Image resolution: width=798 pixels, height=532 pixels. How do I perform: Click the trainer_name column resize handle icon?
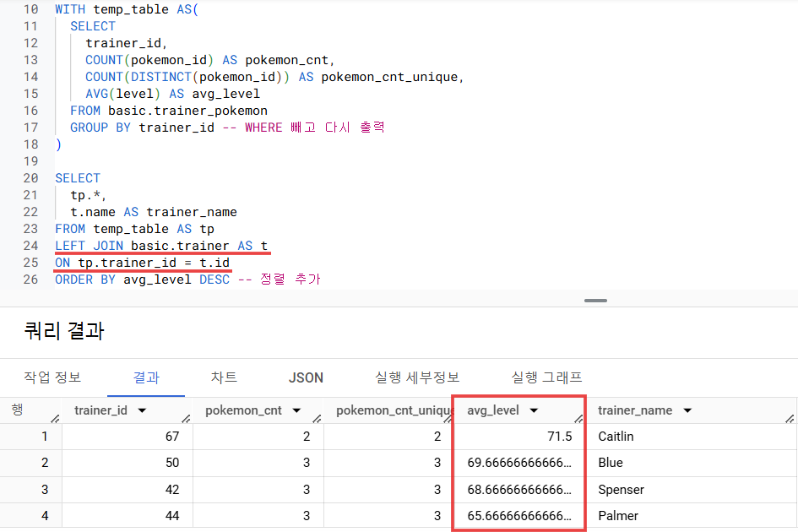click(790, 419)
